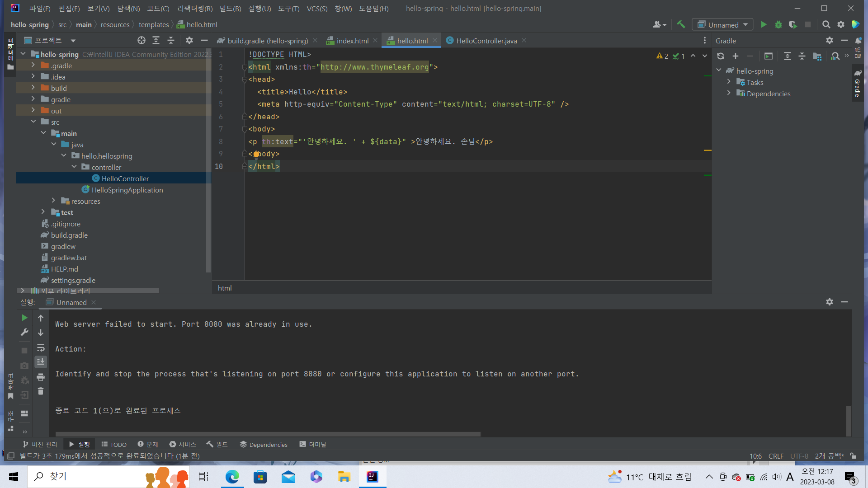Click the horizontal scrollbar in run console
This screenshot has height=488, width=868.
tap(268, 434)
